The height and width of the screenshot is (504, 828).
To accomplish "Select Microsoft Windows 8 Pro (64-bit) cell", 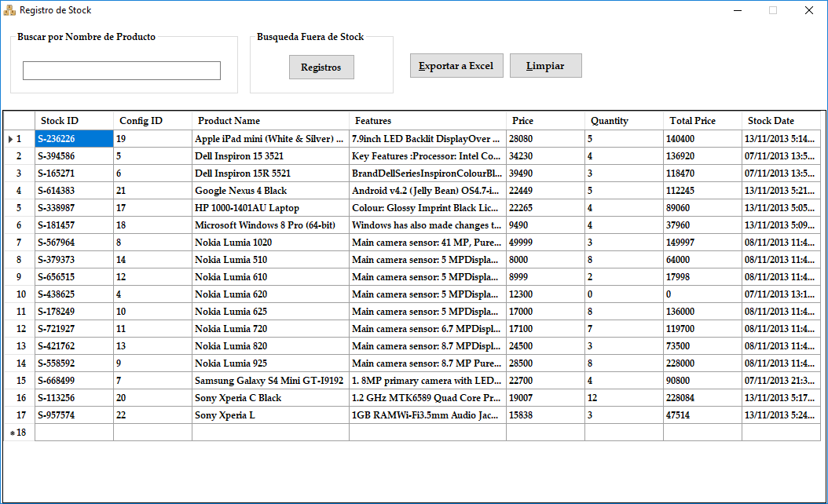I will [270, 225].
